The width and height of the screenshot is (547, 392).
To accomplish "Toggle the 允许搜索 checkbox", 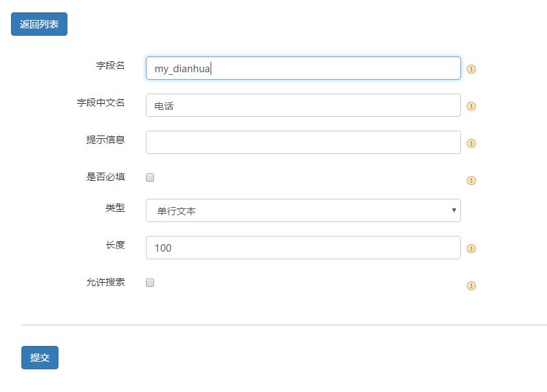I will [x=150, y=283].
